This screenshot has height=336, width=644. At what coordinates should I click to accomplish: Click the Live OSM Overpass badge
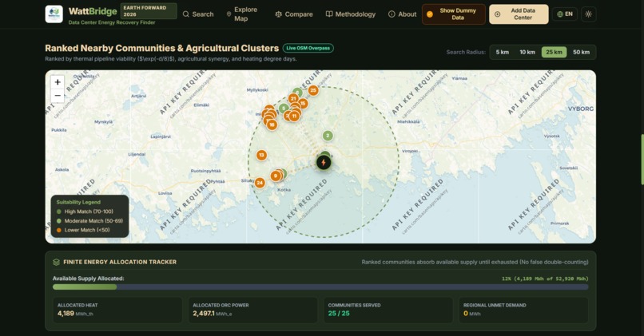[308, 48]
